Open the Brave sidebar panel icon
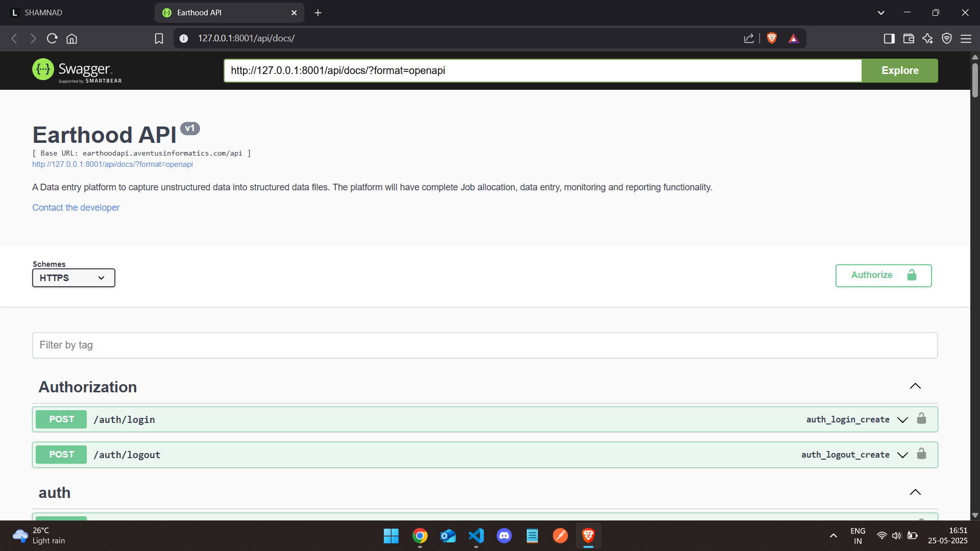 [x=889, y=38]
